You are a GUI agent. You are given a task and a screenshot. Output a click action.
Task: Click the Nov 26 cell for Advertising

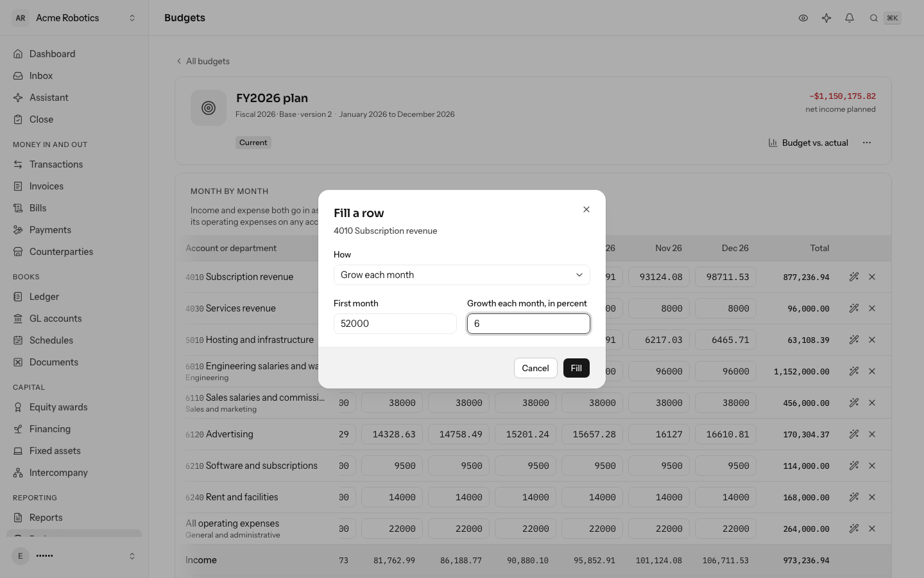659,434
